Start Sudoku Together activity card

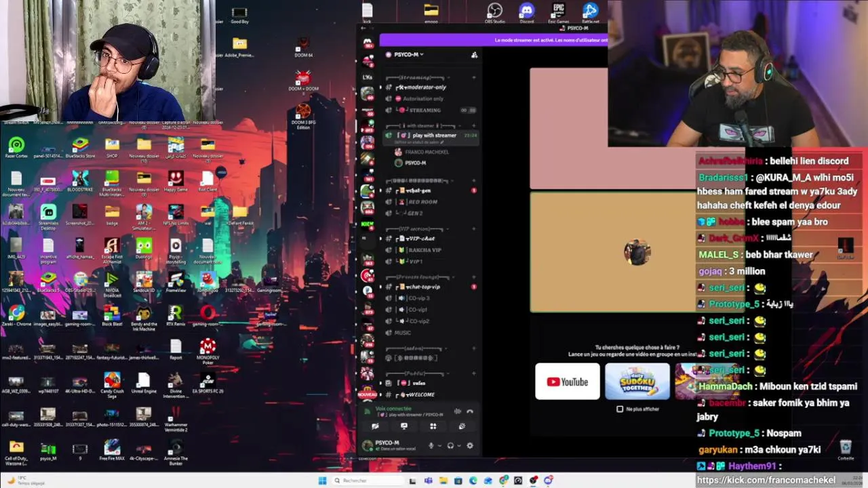[x=637, y=382]
